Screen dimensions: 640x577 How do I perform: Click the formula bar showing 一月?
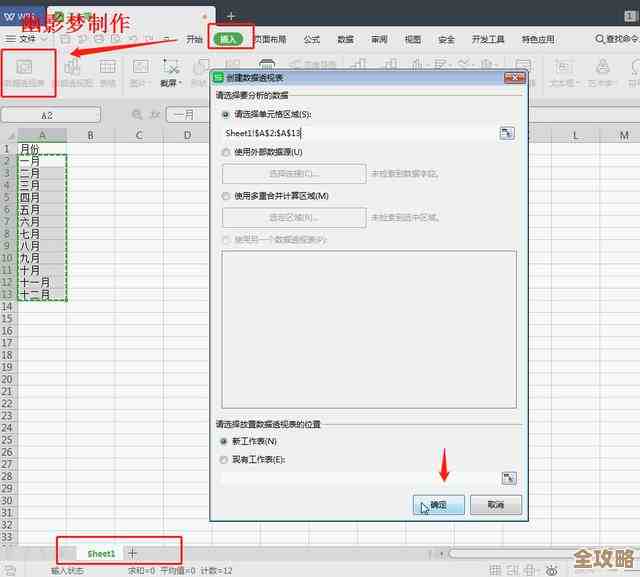tap(188, 115)
